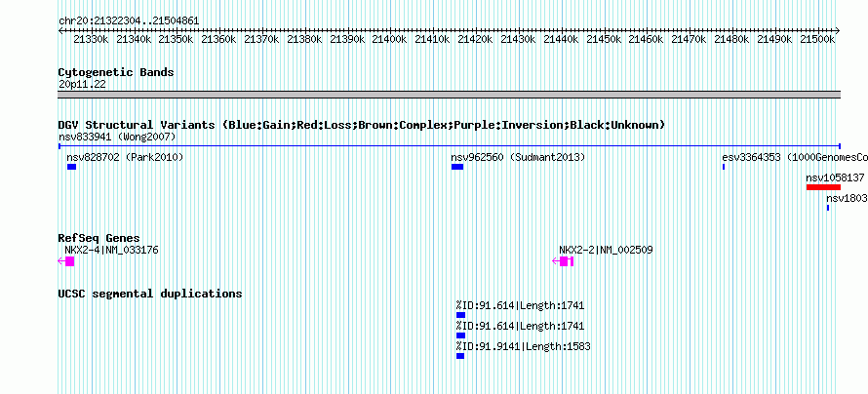Click the 21490k ruler tick label
Viewport: 868px width, 394px height.
pos(774,39)
